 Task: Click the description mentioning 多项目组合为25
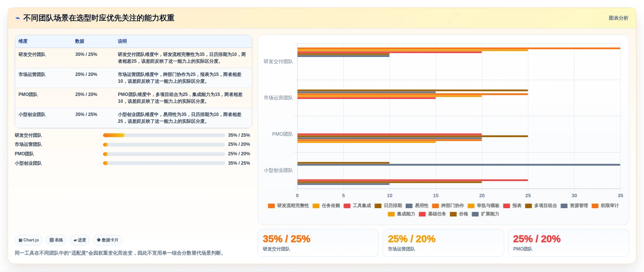click(180, 98)
